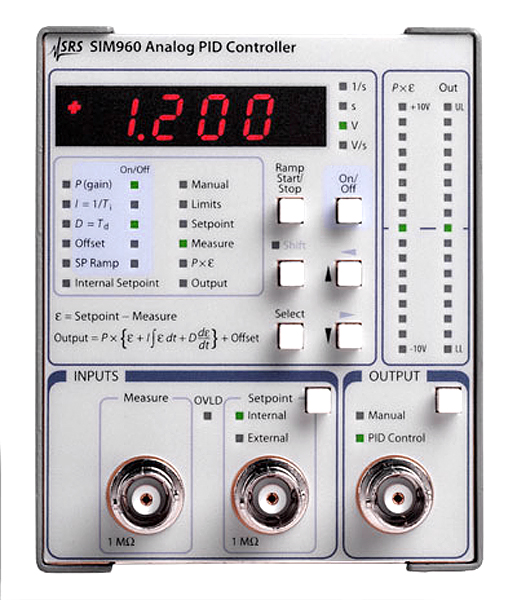517x600 pixels.
Task: Tap the selection LED left of P (gain)
Action: [x=66, y=184]
